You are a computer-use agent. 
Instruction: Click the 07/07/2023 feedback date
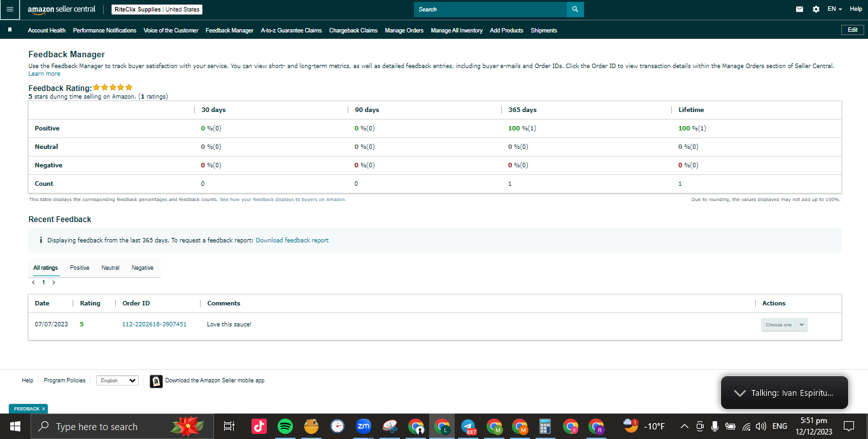coord(51,324)
